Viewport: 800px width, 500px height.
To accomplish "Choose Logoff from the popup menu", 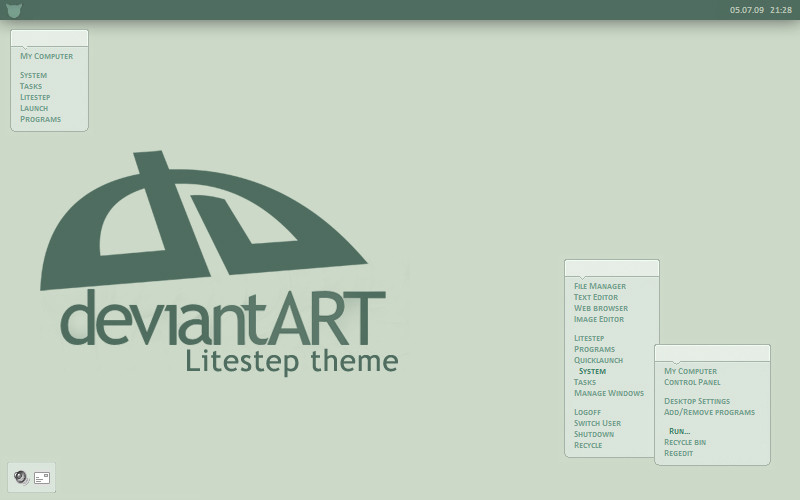I will pyautogui.click(x=587, y=412).
